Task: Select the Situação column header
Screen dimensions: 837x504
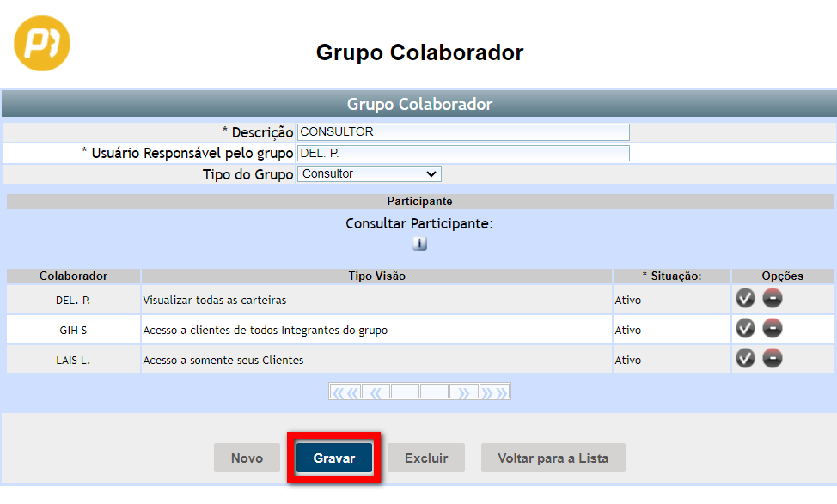Action: click(672, 276)
